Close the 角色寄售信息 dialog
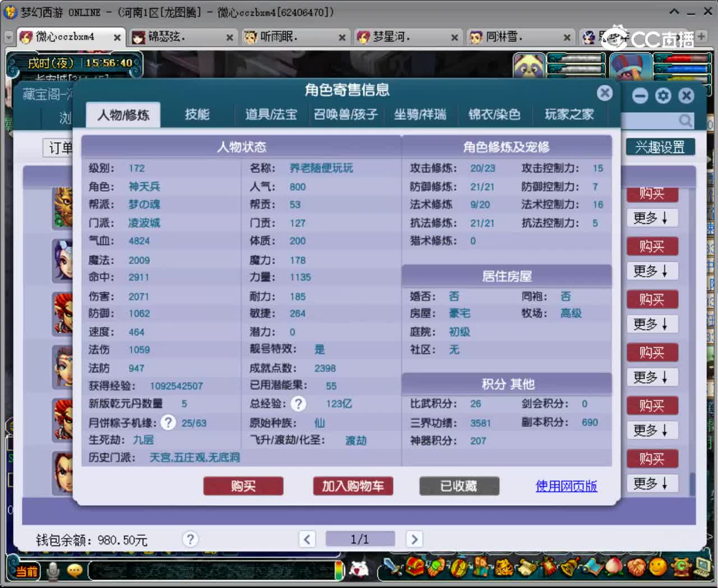This screenshot has height=588, width=718. pos(604,93)
